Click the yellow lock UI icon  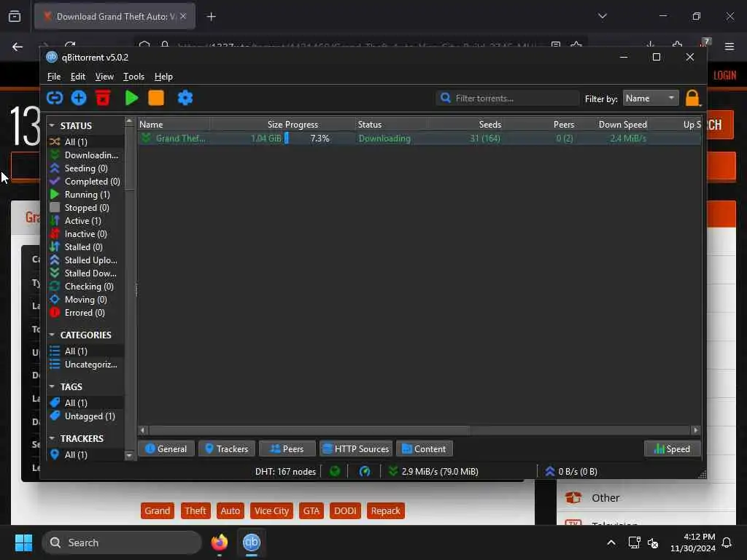[x=692, y=98]
